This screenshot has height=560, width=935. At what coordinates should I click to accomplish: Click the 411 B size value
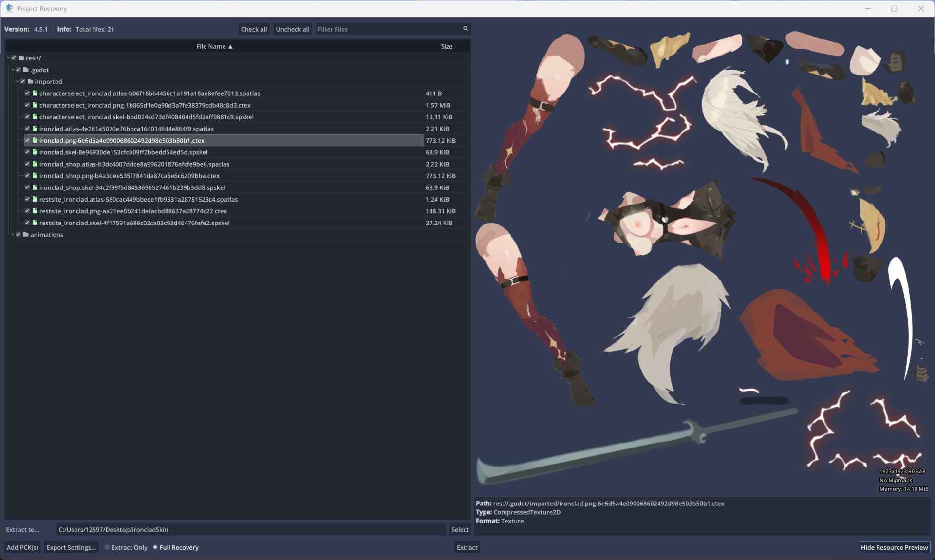[x=433, y=93]
